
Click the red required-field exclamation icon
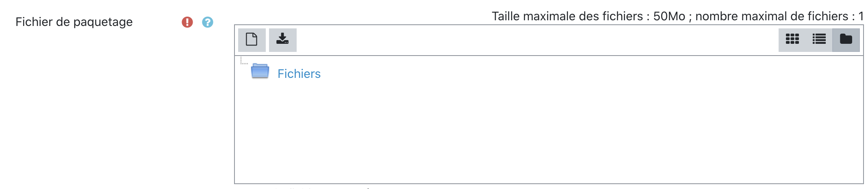tap(187, 22)
